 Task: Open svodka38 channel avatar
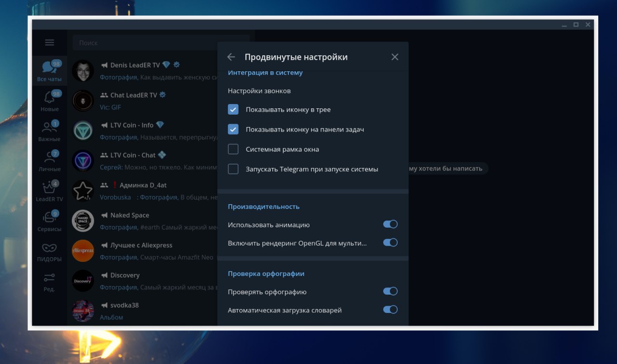pyautogui.click(x=83, y=311)
